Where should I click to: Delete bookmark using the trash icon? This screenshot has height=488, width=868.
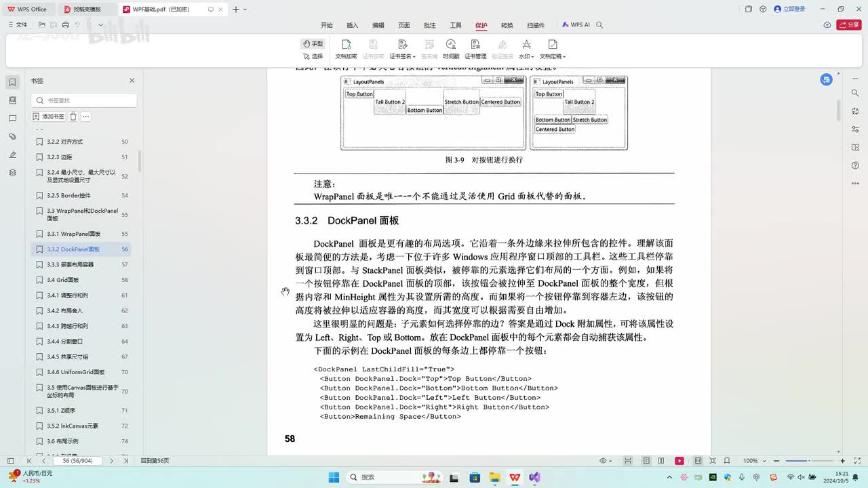73,117
